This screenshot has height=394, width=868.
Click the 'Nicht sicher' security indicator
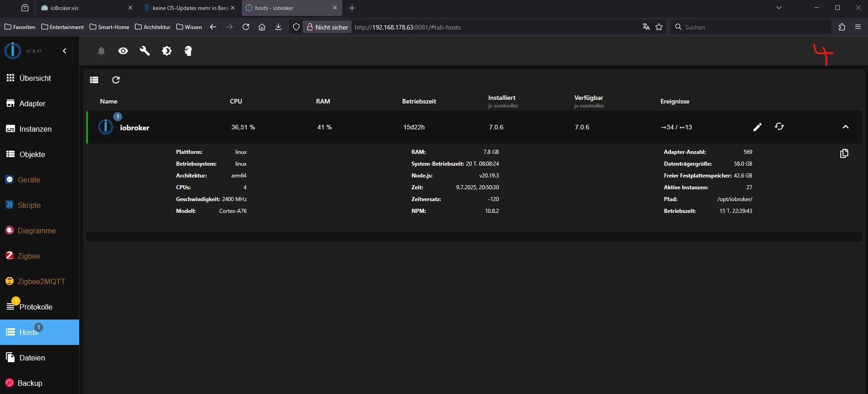[327, 27]
